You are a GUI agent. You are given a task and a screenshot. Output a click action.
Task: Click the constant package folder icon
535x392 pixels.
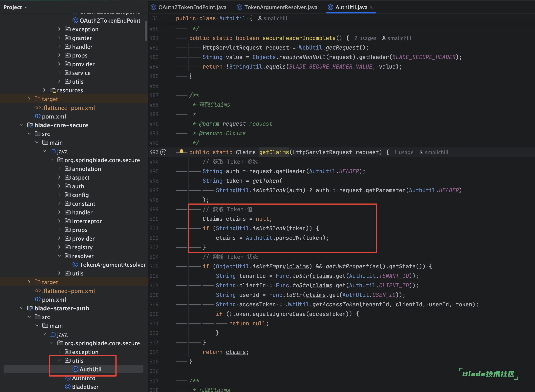(x=68, y=203)
